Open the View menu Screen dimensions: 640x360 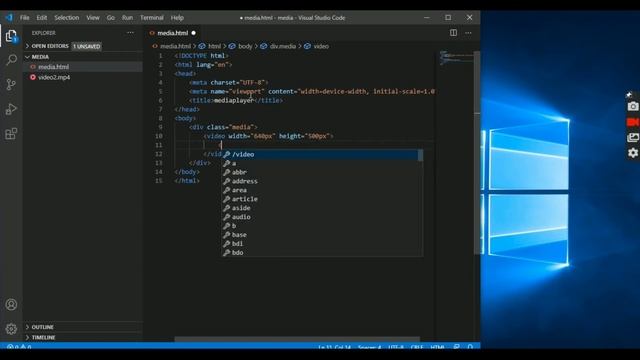(93, 18)
